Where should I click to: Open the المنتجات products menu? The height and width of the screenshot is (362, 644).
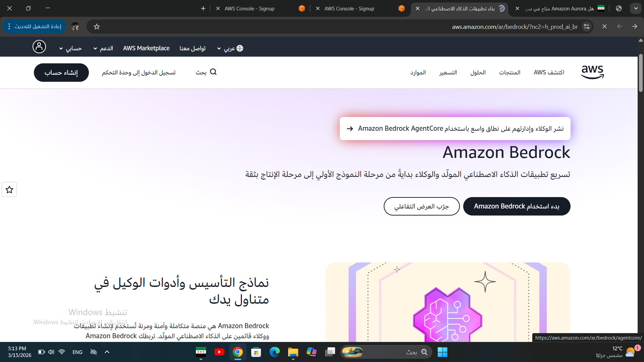tap(509, 72)
